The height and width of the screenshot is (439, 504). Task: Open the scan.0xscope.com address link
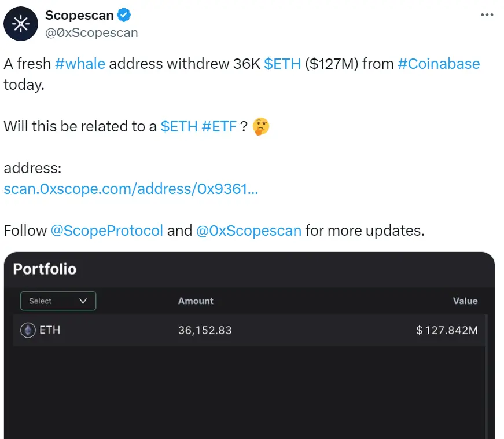point(131,189)
